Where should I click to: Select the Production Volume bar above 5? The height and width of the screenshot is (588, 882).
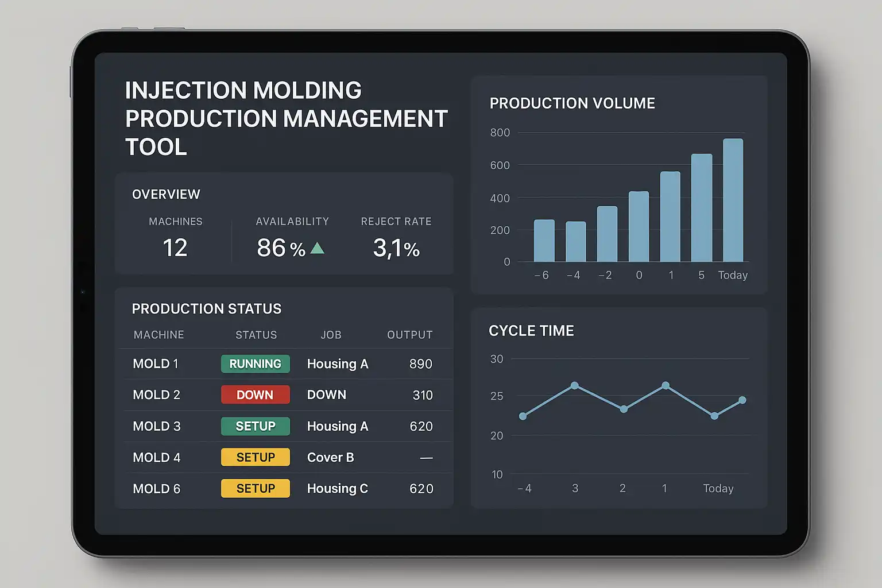pos(702,208)
